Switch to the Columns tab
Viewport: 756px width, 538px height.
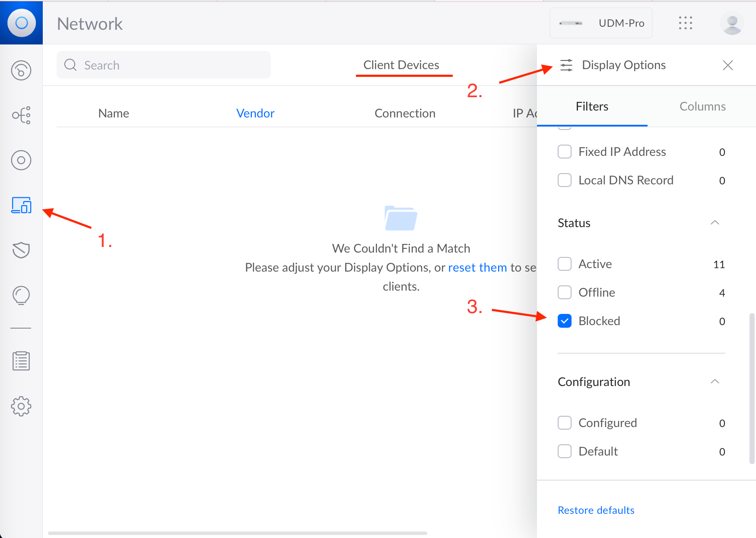[x=702, y=107]
